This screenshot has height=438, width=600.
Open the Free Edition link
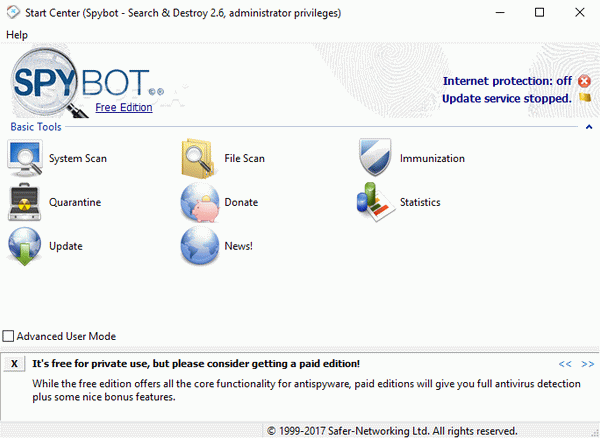(x=124, y=107)
